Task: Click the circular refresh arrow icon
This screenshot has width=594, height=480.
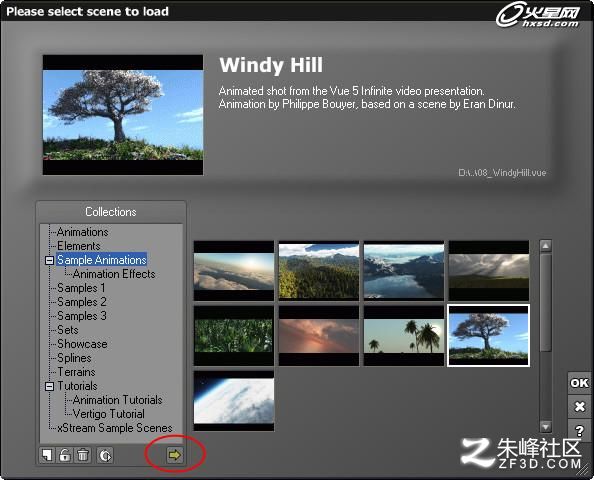Action: (105, 455)
